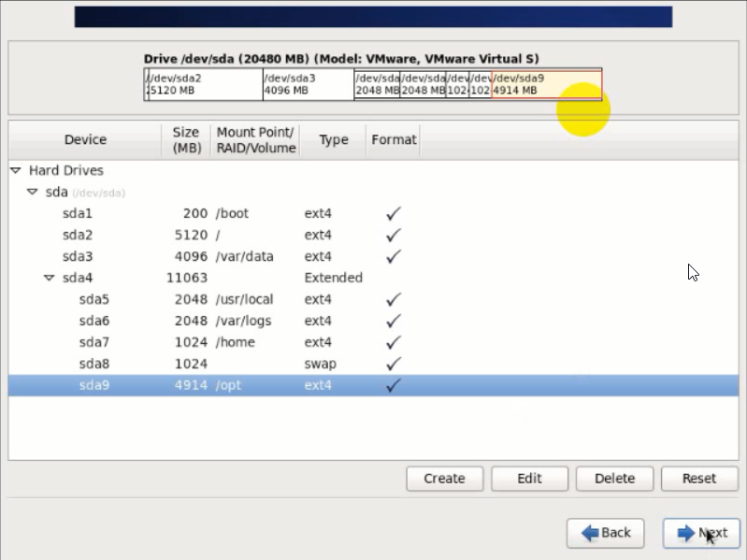Click the /dev/sda2 5120 MB disk segment

point(206,84)
